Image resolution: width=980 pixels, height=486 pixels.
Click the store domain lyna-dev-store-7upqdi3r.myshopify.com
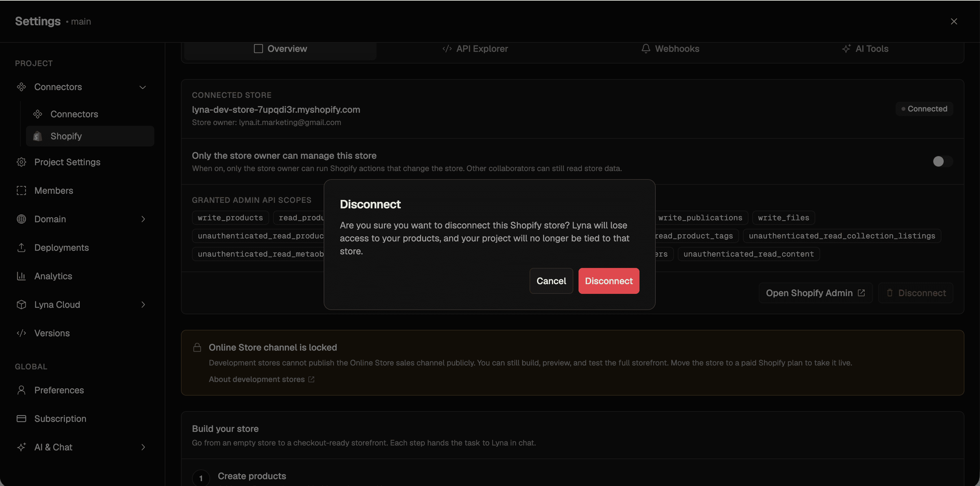(x=276, y=110)
